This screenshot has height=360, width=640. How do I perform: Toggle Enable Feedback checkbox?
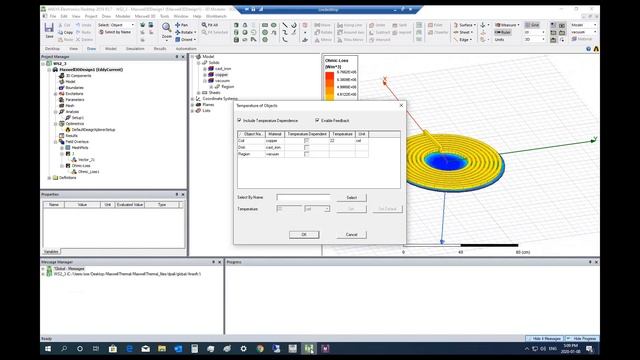(x=317, y=120)
